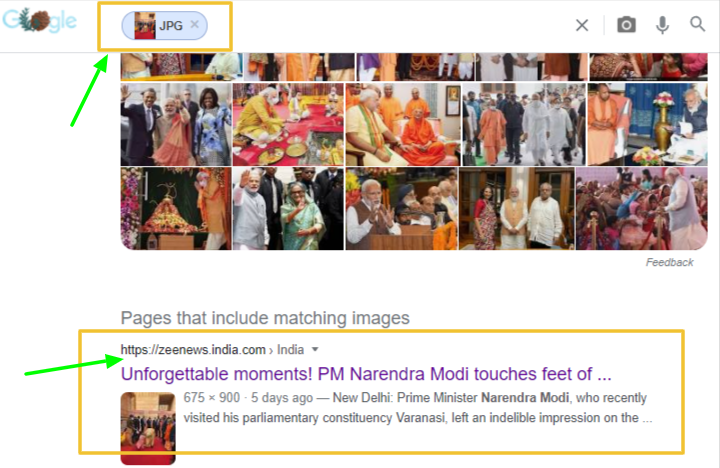
Task: Select image of crowd of women in pink saris
Action: click(641, 209)
